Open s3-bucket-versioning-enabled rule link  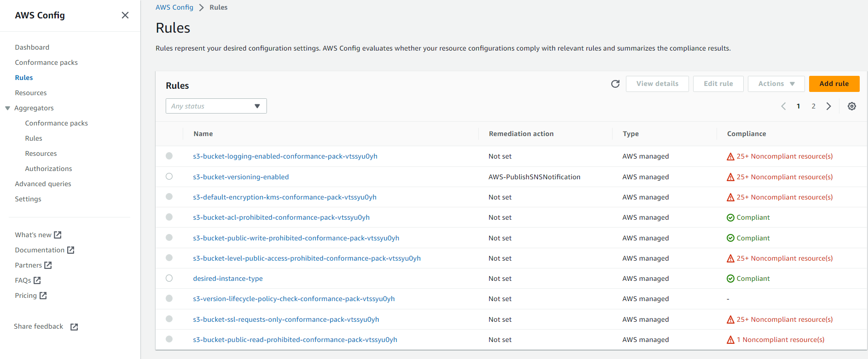pyautogui.click(x=241, y=177)
